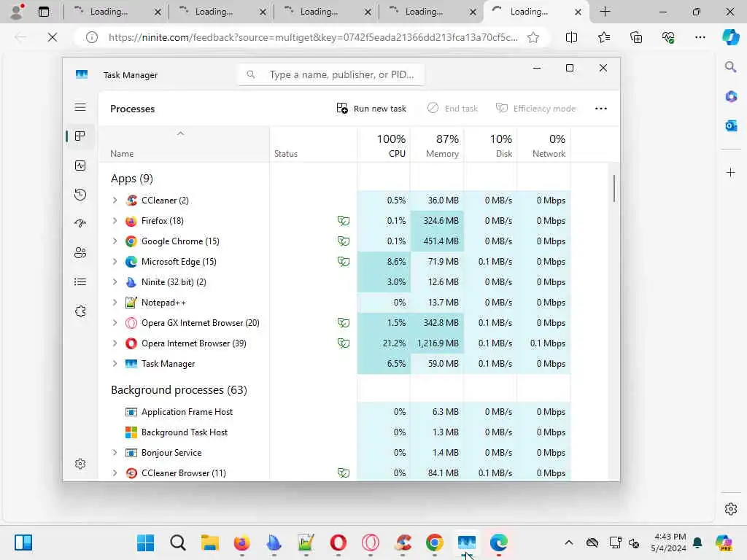Expand the CCleaner (2) process group
747x560 pixels.
pyautogui.click(x=115, y=200)
